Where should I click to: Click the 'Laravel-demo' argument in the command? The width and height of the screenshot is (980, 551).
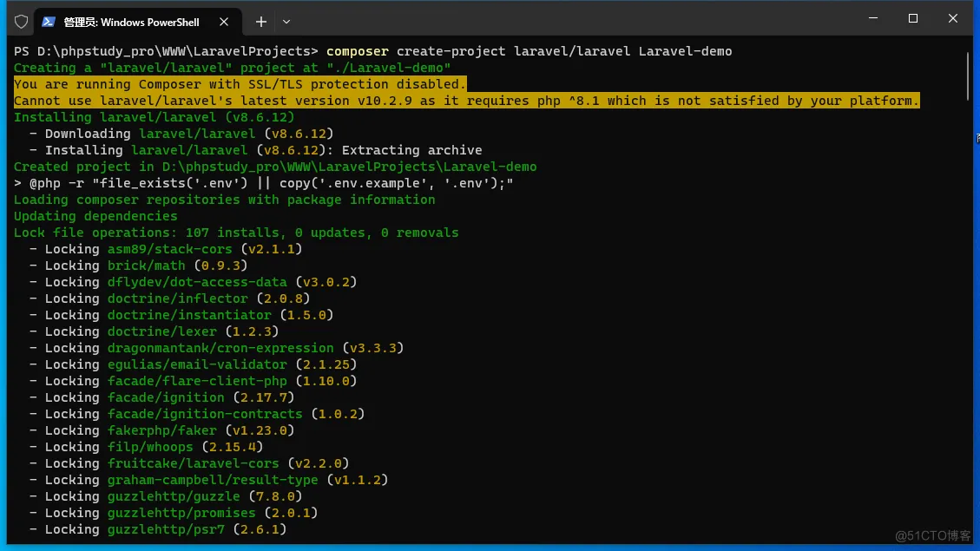685,51
